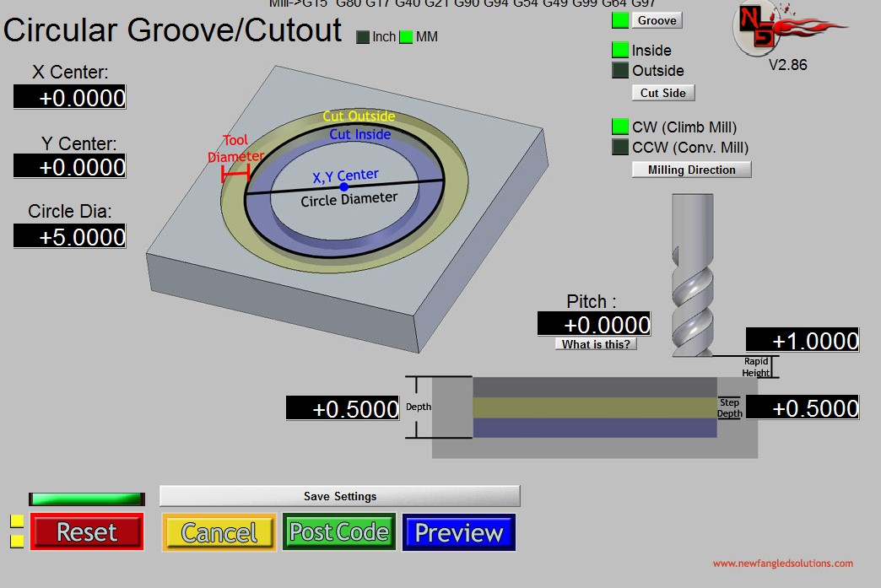Click the Save Settings button
The height and width of the screenshot is (588, 881).
pos(339,496)
